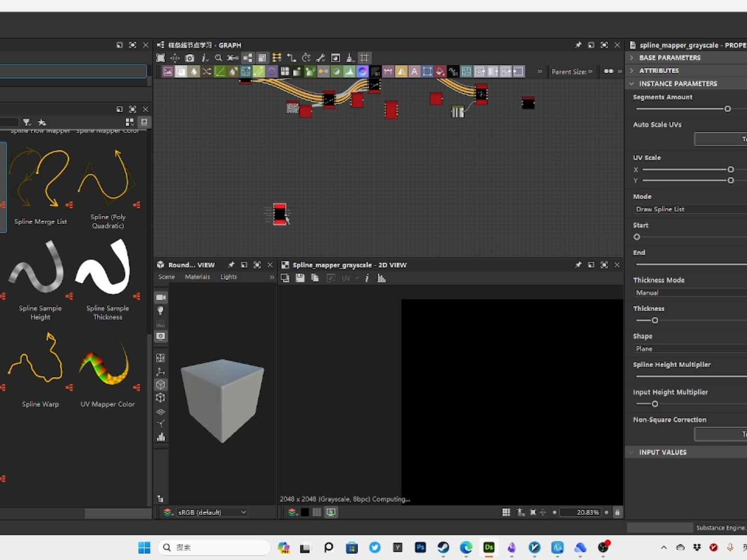Open the Parent Size dropdown in Graph toolbar

point(572,72)
